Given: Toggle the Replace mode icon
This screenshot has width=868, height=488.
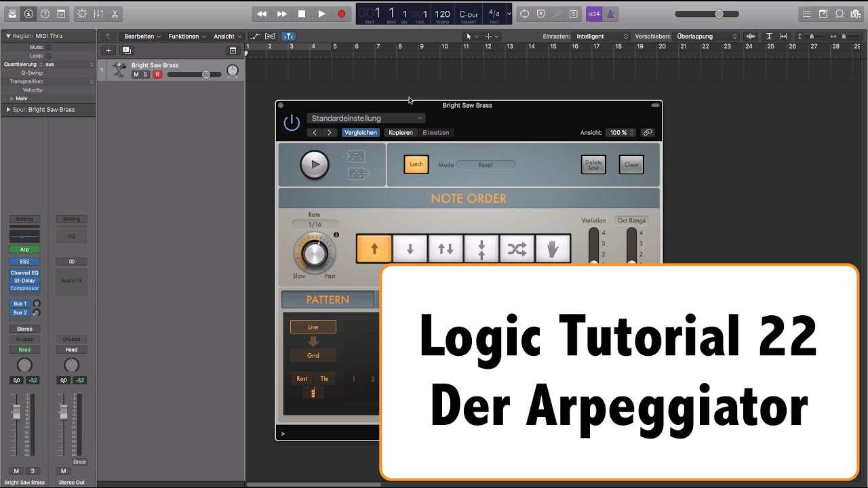Looking at the screenshot, I should [540, 14].
